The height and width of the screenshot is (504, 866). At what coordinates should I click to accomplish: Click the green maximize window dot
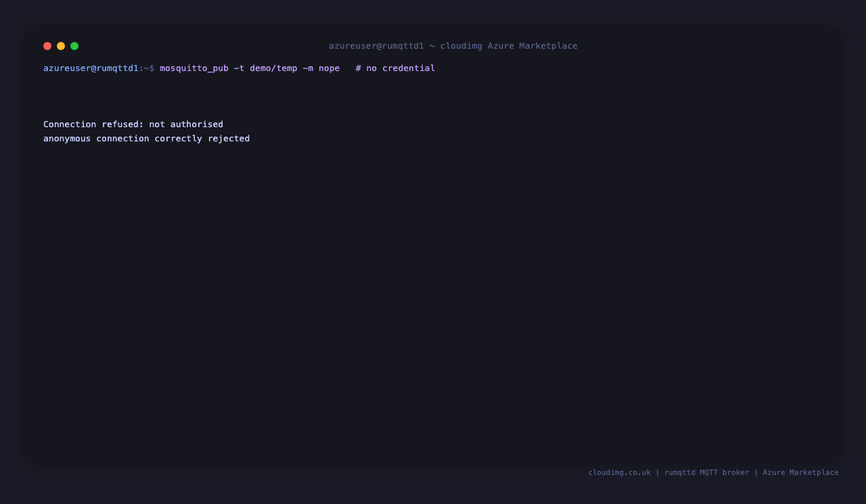[74, 46]
